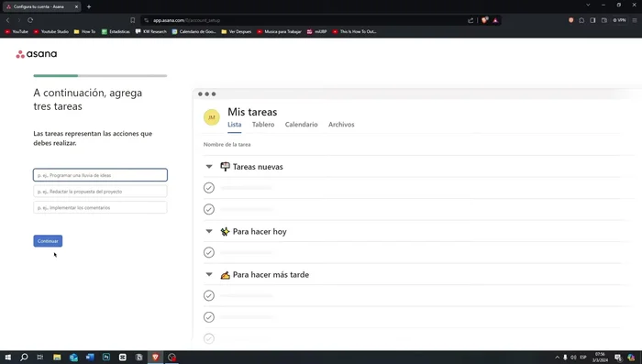The image size is (642, 364).
Task: Open the Windows notifications center icon
Action: point(618,357)
